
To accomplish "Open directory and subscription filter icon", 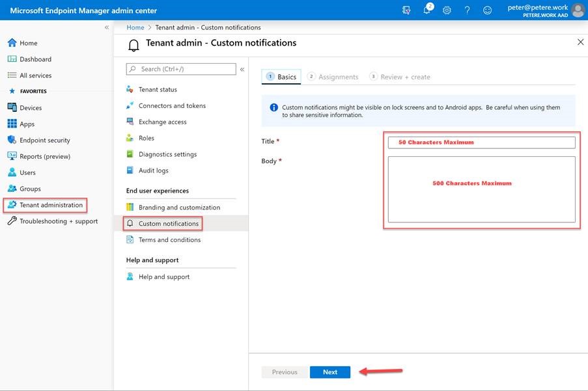I will [407, 10].
